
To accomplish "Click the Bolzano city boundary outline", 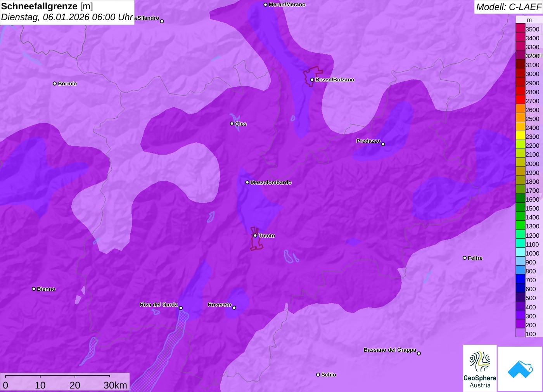I will (313, 76).
